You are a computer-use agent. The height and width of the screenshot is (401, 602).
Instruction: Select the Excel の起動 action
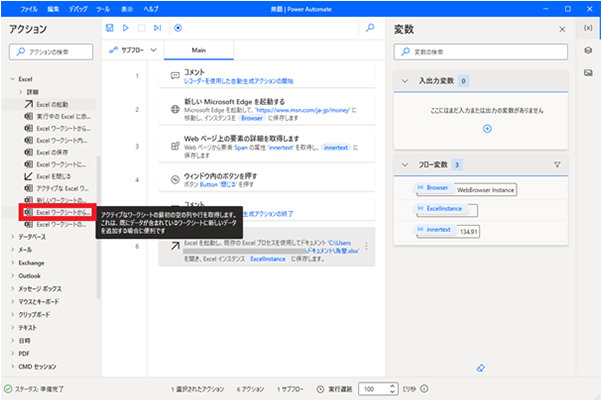(x=51, y=104)
